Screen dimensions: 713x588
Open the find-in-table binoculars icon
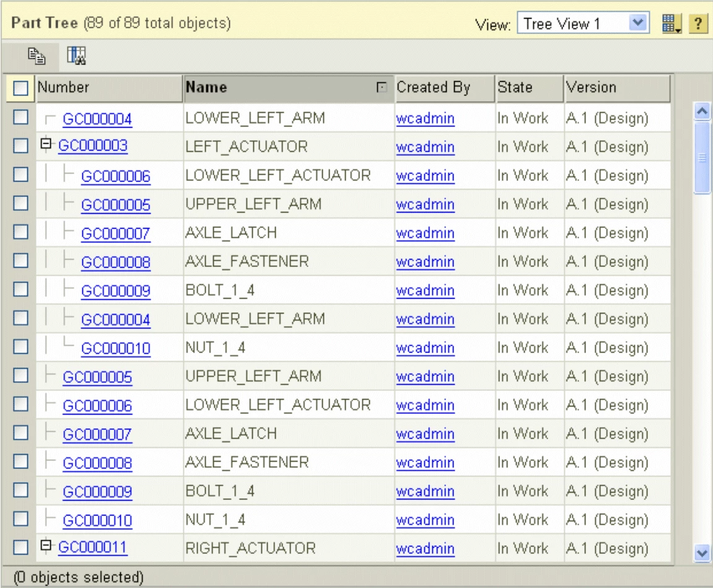coord(76,56)
